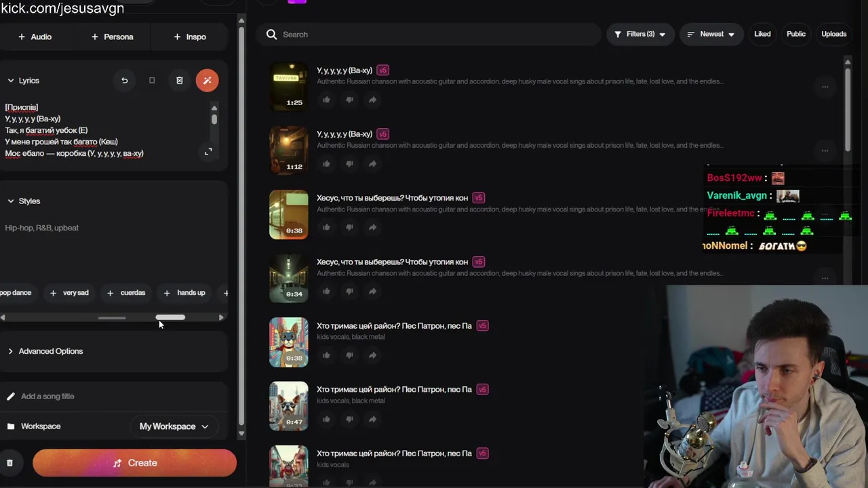Dislike the 1:12 'У, у, у, у (Ва-ху)' song
Screen dimensions: 868x488
coord(349,163)
